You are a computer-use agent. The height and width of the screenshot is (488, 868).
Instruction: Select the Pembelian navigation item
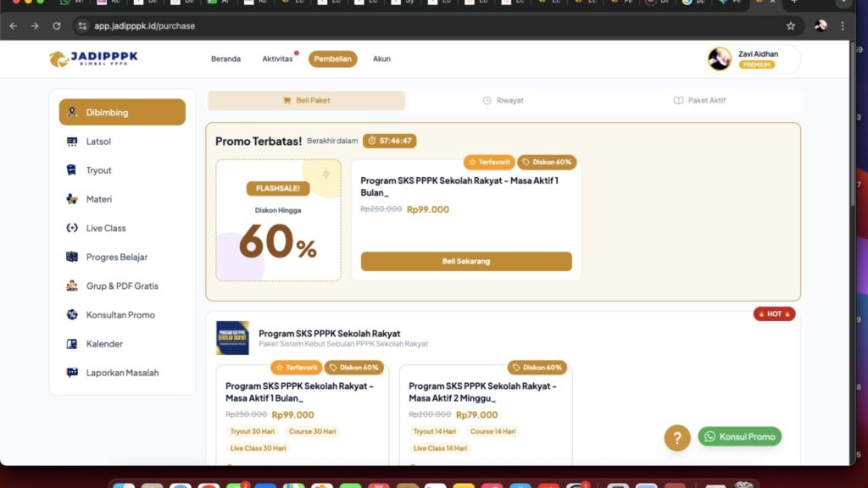pos(332,58)
